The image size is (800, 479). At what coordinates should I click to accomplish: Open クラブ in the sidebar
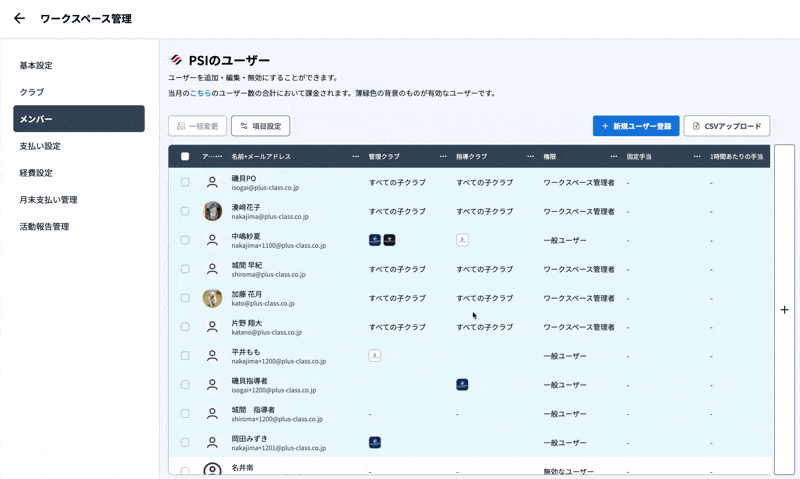coord(31,92)
